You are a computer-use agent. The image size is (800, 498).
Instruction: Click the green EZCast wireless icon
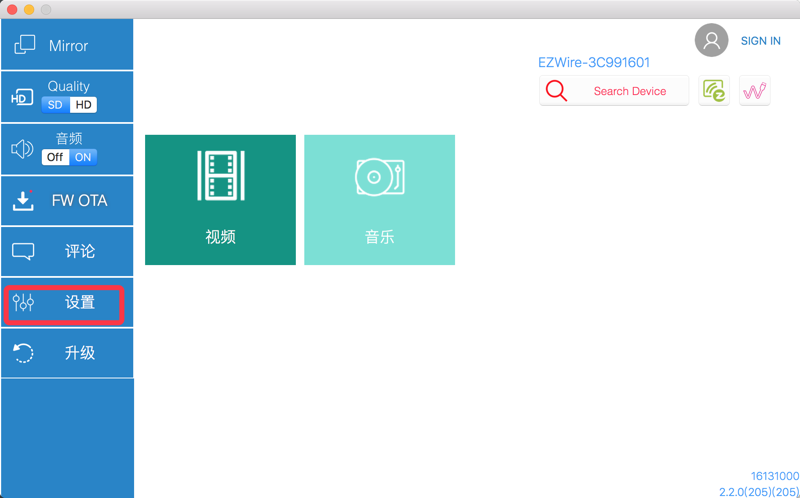714,91
